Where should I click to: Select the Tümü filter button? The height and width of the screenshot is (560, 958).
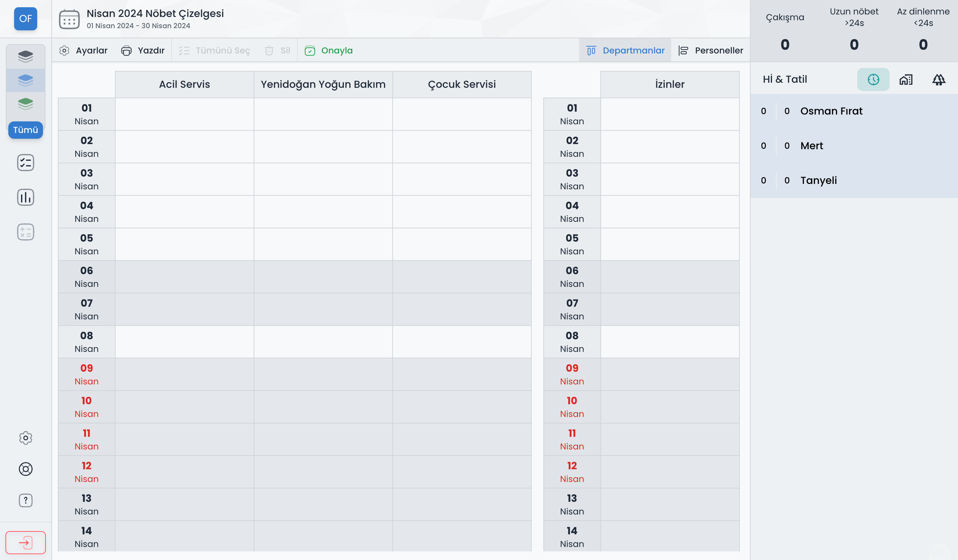coord(26,130)
